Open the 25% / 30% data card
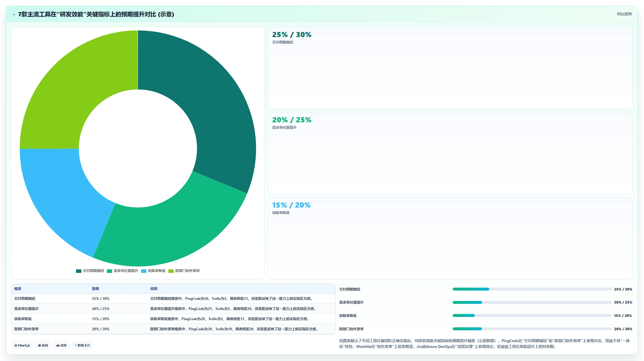The width and height of the screenshot is (644, 361). [450, 68]
